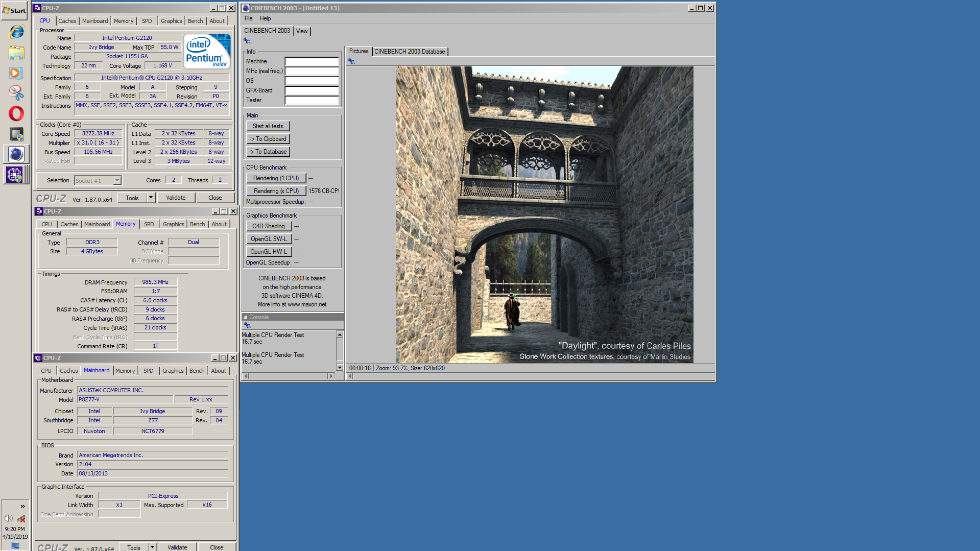This screenshot has height=551, width=980.
Task: Open the File menu in CINEBENCH
Action: tap(249, 18)
